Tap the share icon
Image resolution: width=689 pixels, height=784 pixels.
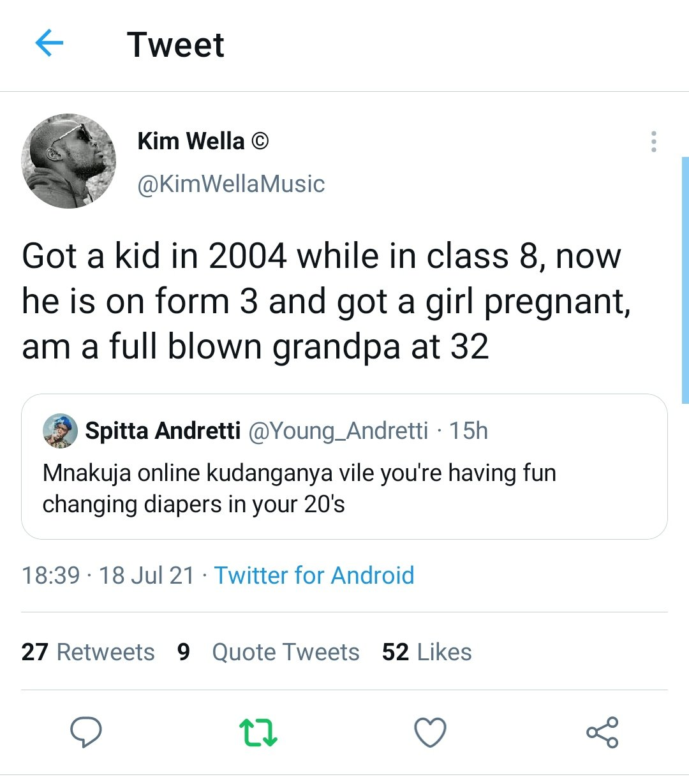tap(602, 732)
